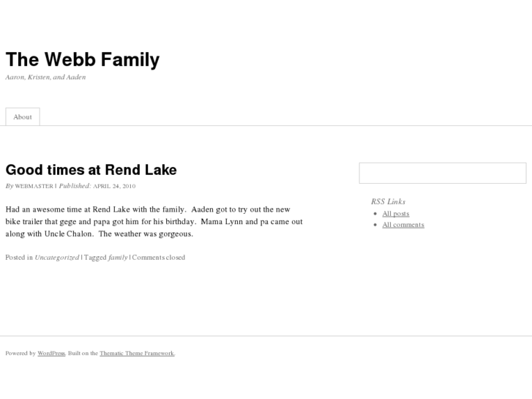The height and width of the screenshot is (399, 532).
Task: Open the All posts RSS feed
Action: [x=396, y=214]
